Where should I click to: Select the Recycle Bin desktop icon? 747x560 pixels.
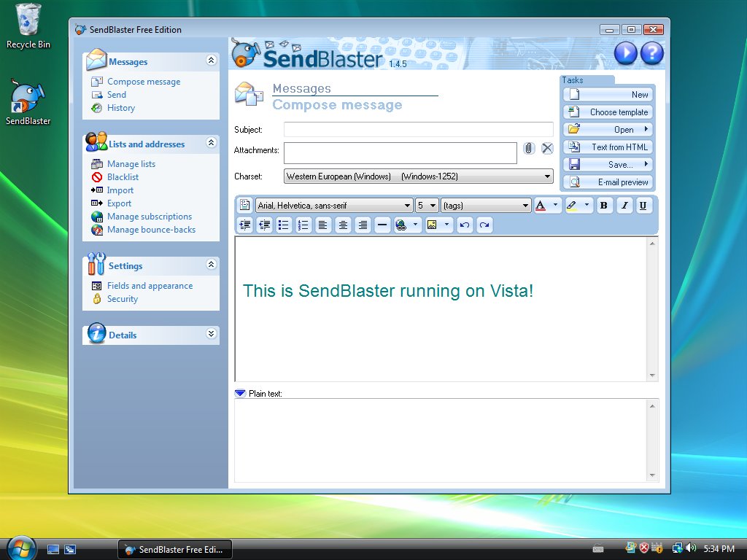[28, 26]
